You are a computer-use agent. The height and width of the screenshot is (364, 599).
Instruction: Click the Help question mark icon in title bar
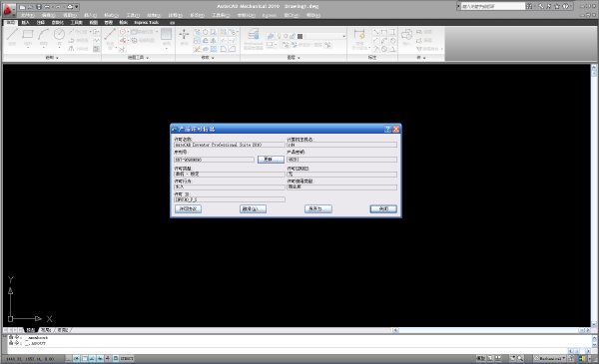click(566, 6)
